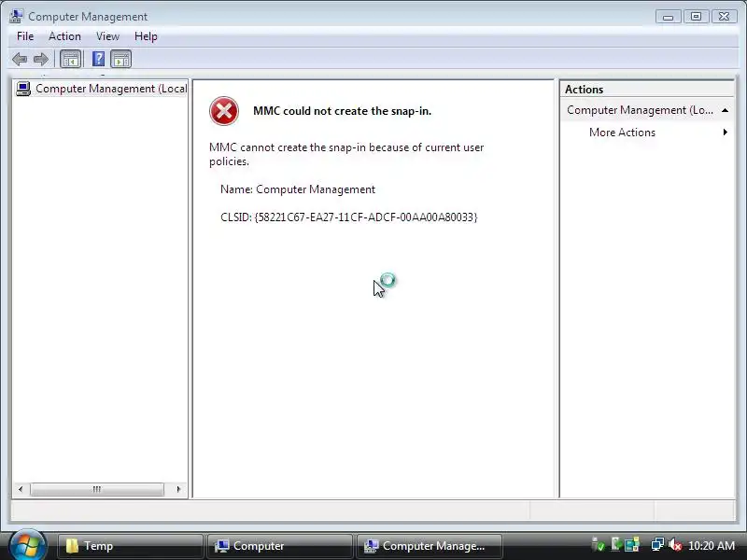The width and height of the screenshot is (747, 560).
Task: Click the tree pane scrollbar right arrow
Action: tap(178, 489)
